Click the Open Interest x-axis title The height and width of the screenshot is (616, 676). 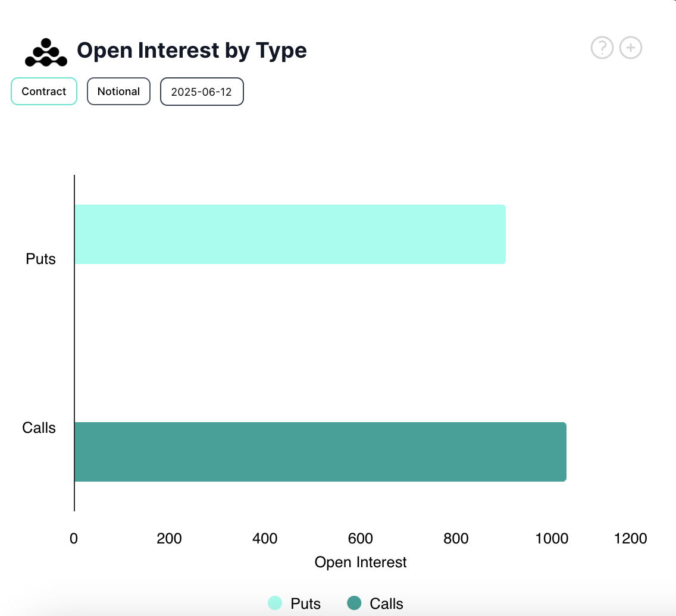click(x=360, y=562)
